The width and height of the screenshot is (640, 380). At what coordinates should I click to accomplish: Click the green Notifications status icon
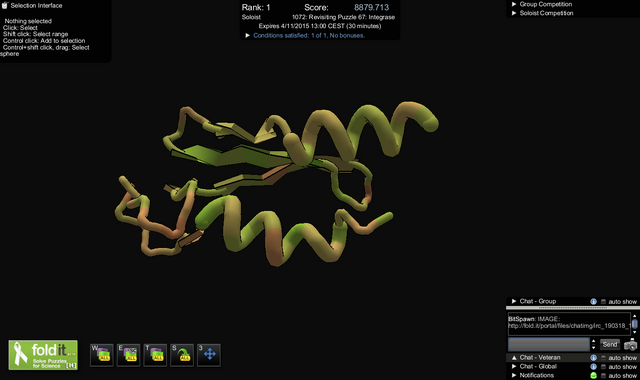pyautogui.click(x=593, y=376)
